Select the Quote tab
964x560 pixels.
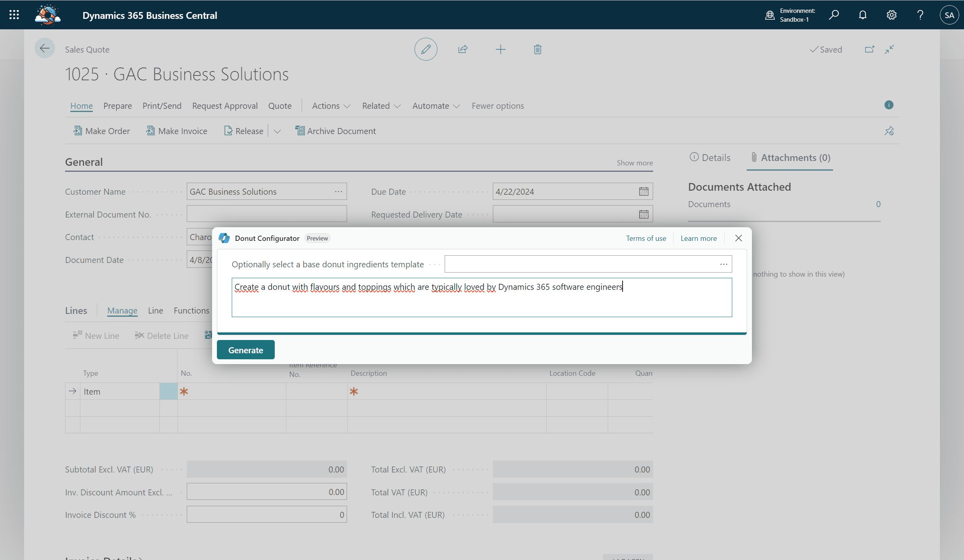(280, 106)
